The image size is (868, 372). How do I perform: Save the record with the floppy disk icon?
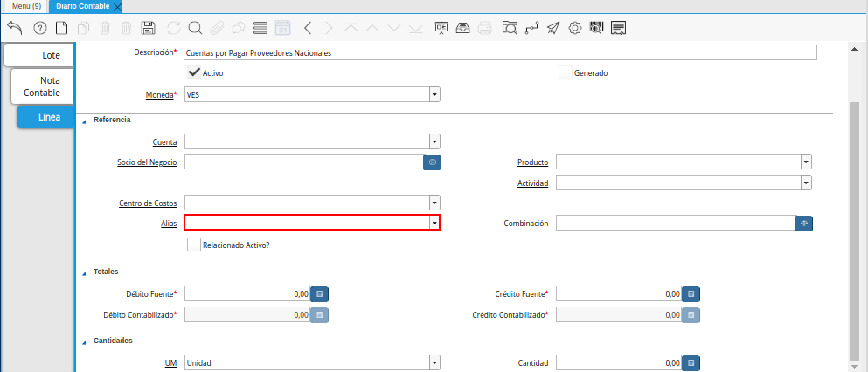pos(149,28)
